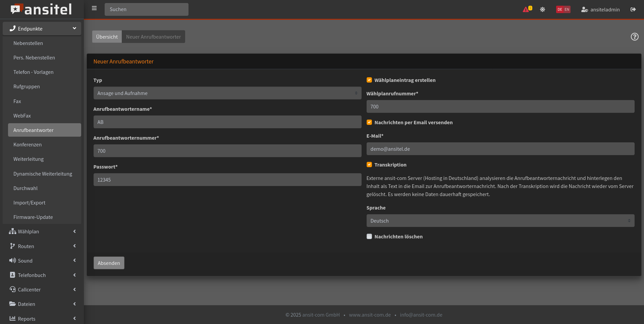Open Konferenzen in the sidebar

click(x=28, y=144)
